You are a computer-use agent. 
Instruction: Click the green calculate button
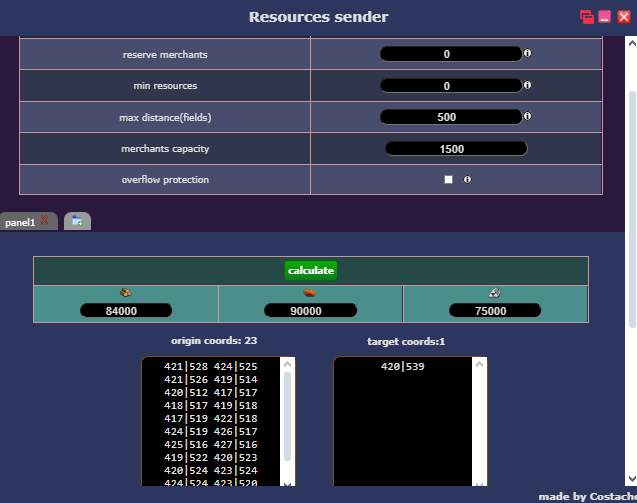(311, 271)
